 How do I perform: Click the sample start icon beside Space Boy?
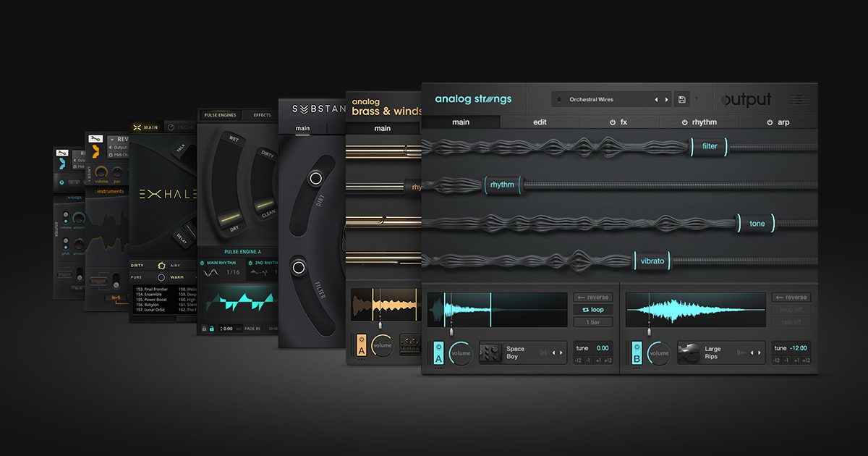(x=542, y=352)
